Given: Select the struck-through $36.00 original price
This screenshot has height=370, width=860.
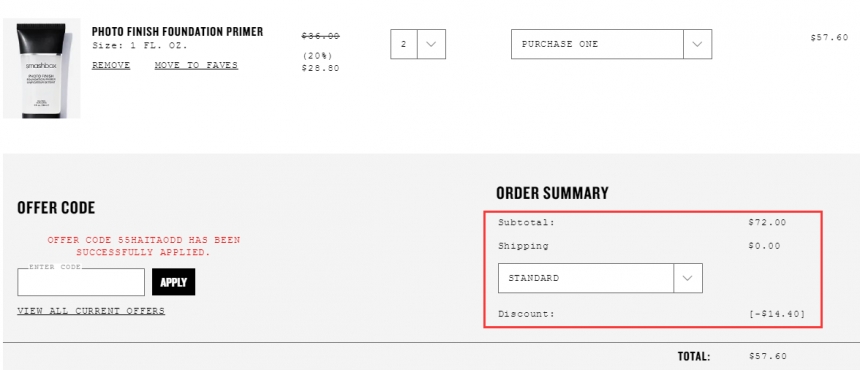Looking at the screenshot, I should (x=320, y=36).
